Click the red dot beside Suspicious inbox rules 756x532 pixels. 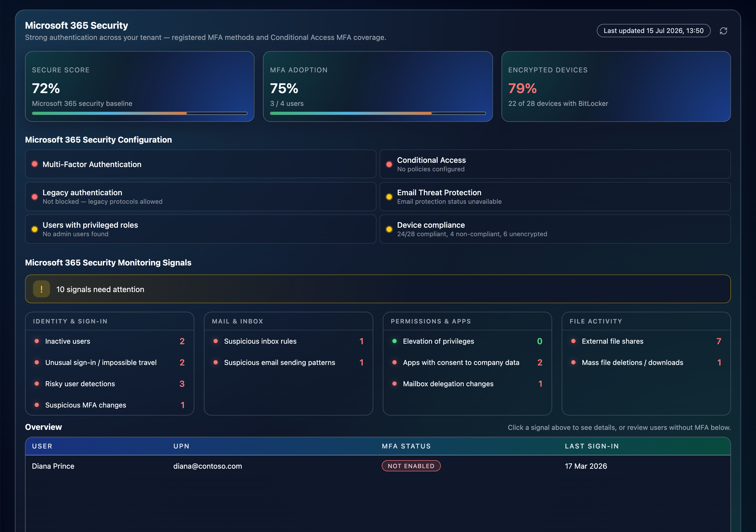[x=216, y=341]
